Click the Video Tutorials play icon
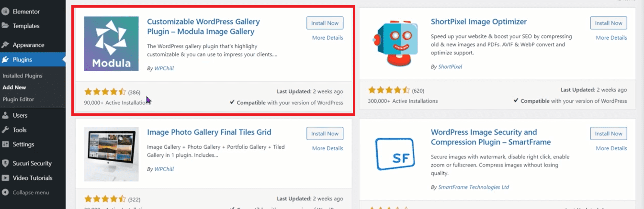The image size is (644, 209). (5, 178)
